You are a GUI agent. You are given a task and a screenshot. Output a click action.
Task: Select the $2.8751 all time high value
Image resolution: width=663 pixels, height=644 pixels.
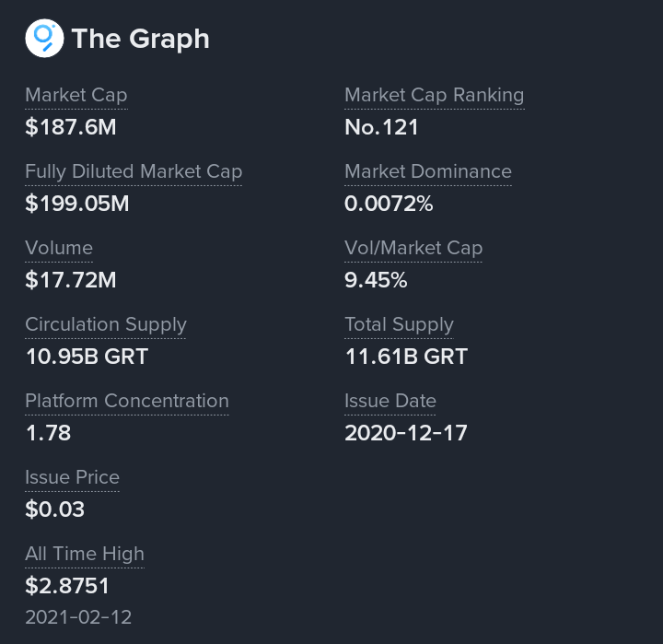click(67, 586)
